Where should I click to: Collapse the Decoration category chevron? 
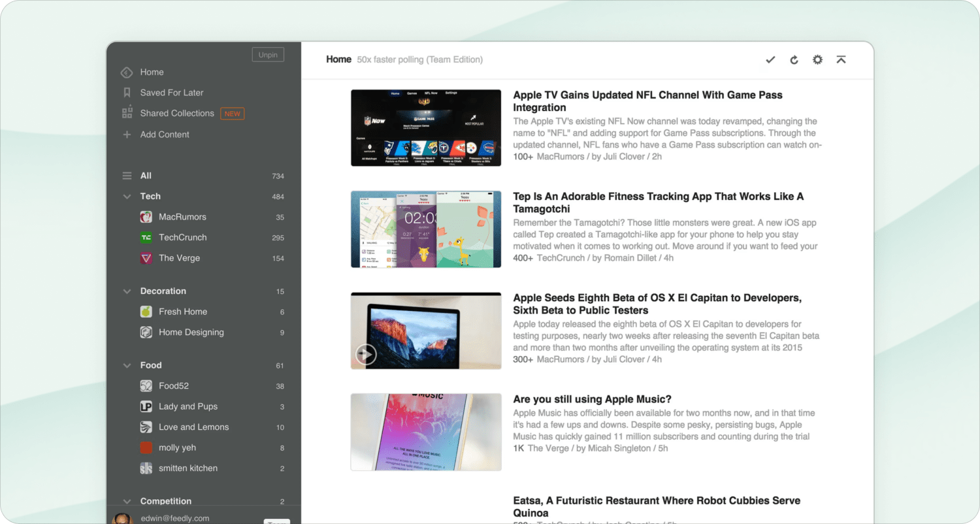point(127,291)
